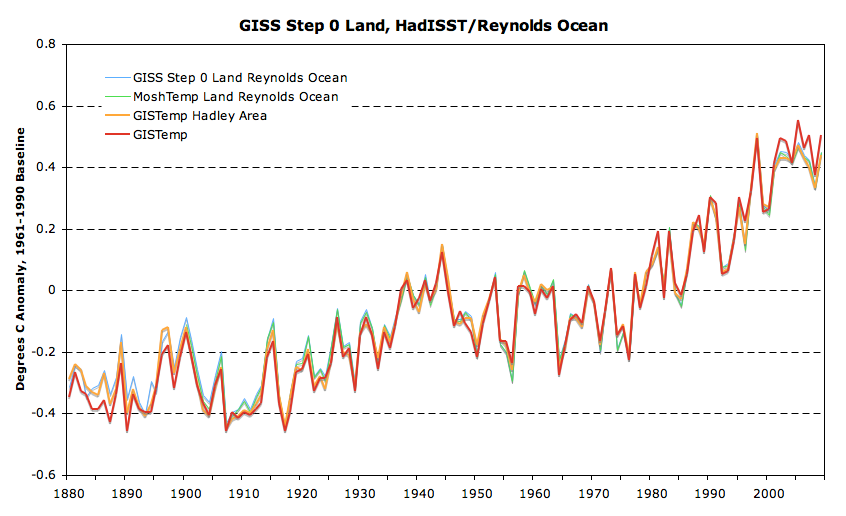Click the 1880 x-axis year label
This screenshot has height=516, width=846.
click(67, 494)
